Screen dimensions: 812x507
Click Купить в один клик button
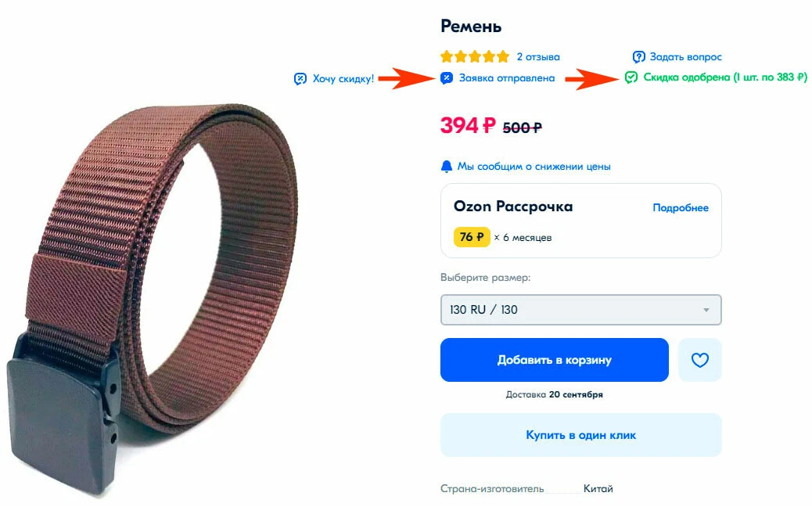(580, 435)
